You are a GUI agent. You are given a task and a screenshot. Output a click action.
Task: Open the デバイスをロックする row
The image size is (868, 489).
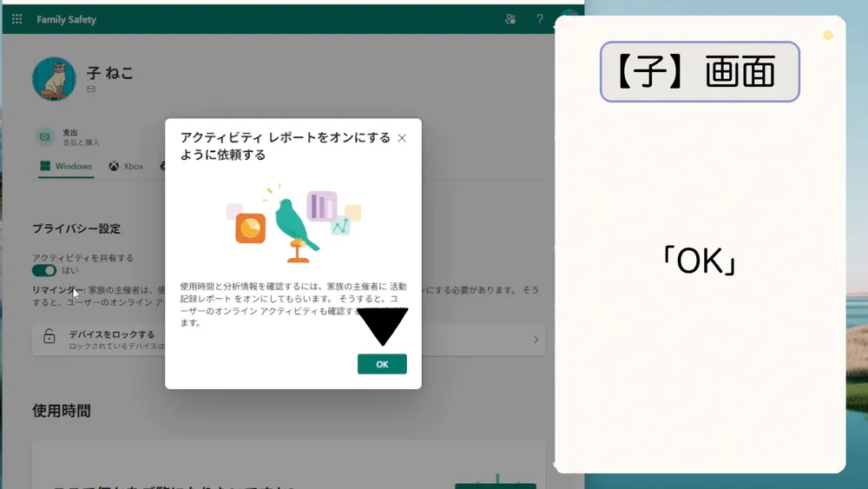pos(289,340)
